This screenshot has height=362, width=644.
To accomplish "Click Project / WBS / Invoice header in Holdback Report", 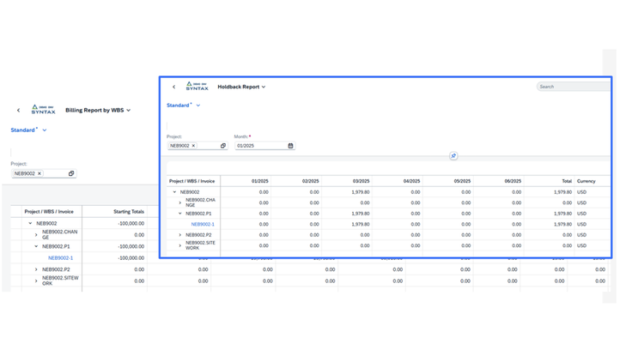I will [193, 181].
